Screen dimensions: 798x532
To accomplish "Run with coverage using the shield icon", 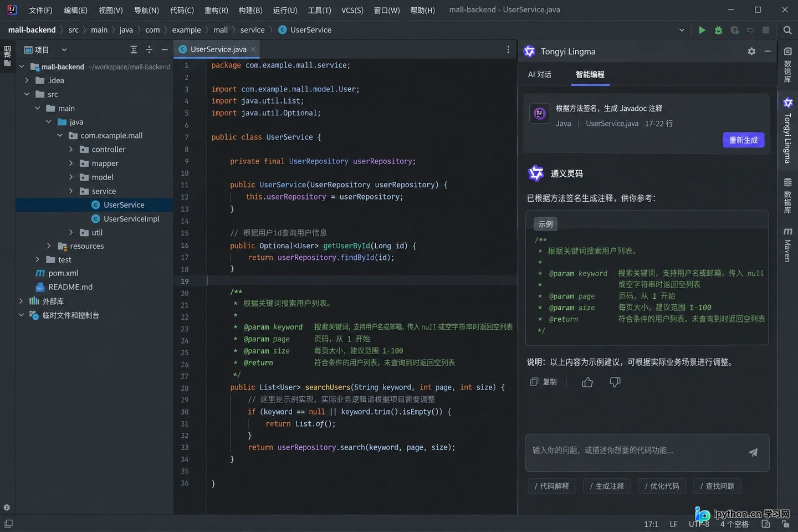I will [735, 30].
